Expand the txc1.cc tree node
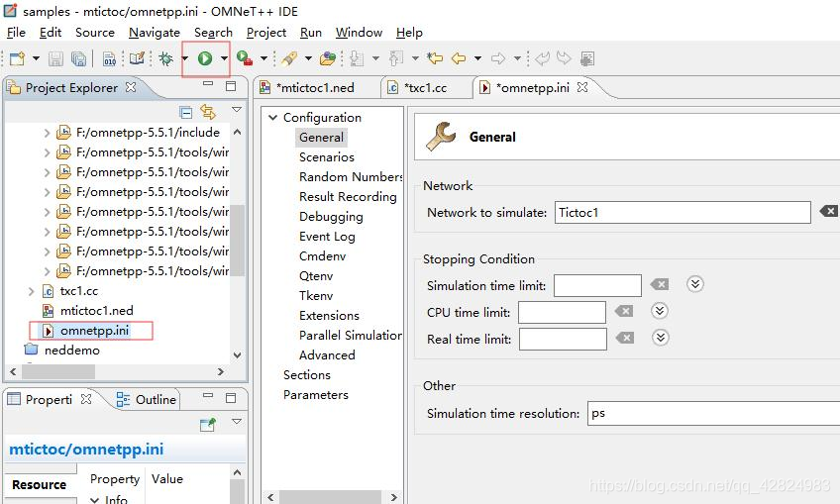 [x=31, y=291]
